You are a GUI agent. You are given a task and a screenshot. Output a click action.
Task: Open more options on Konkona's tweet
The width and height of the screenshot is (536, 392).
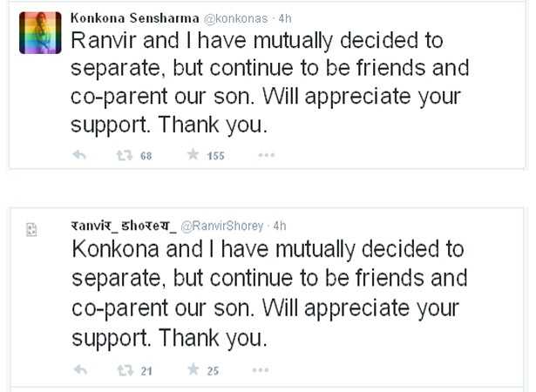pos(267,156)
